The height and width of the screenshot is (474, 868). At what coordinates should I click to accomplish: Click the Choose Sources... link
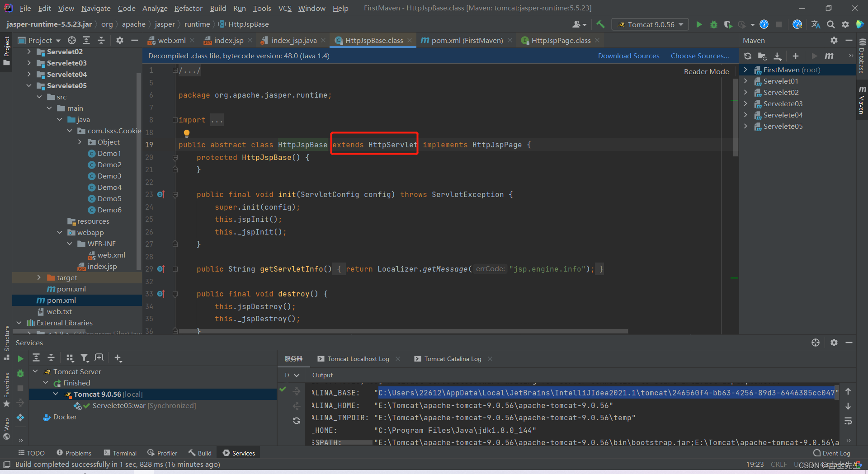(x=700, y=56)
